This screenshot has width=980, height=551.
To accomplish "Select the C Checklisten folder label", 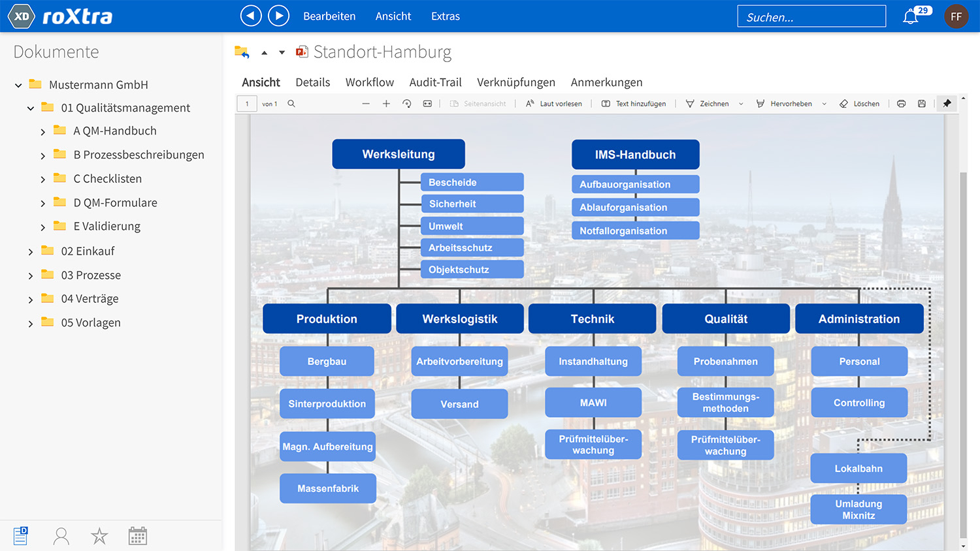I will (x=108, y=178).
